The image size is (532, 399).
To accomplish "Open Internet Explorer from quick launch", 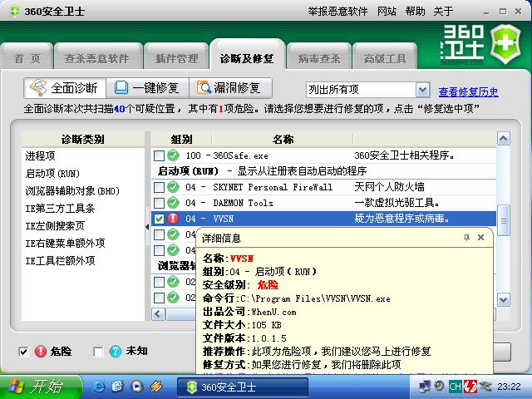I will (x=99, y=387).
